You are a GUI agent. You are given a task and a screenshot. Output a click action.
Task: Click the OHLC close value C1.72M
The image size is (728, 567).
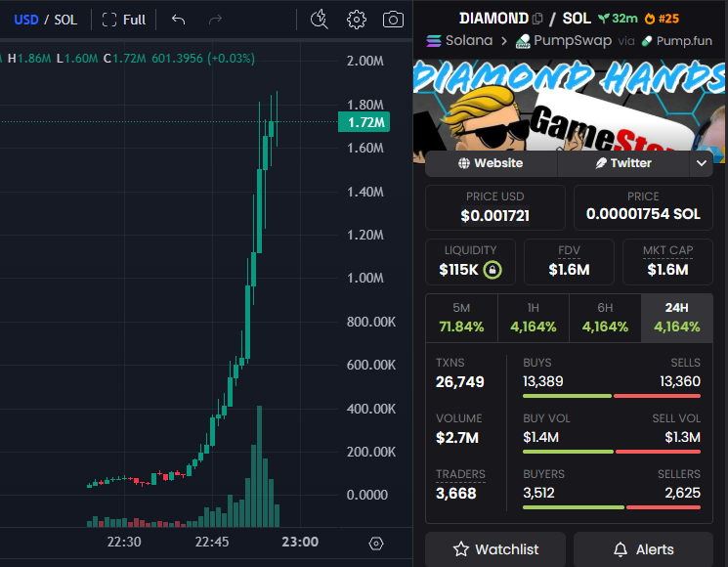124,59
